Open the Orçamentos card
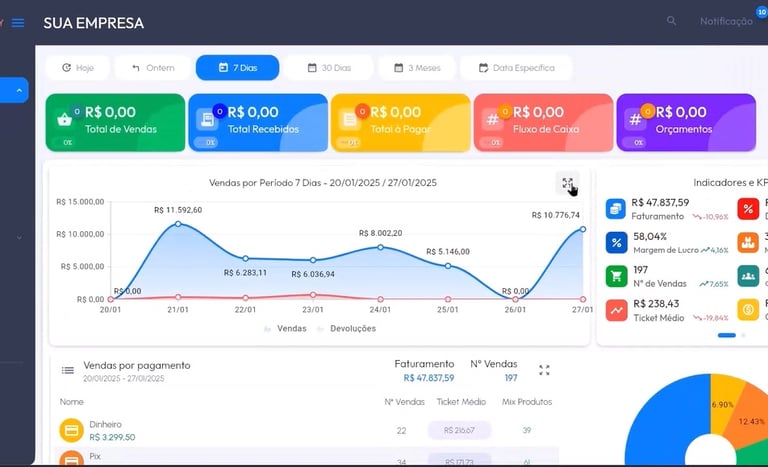 [x=686, y=123]
